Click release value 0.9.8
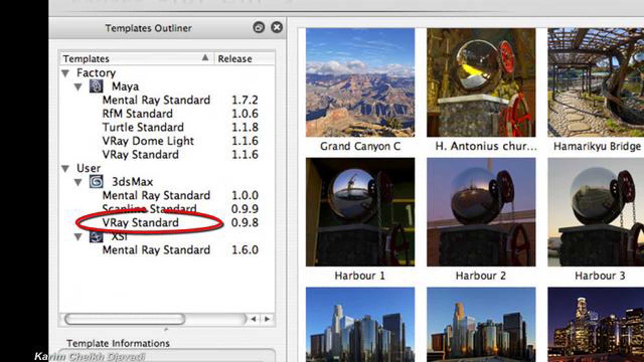 point(245,223)
